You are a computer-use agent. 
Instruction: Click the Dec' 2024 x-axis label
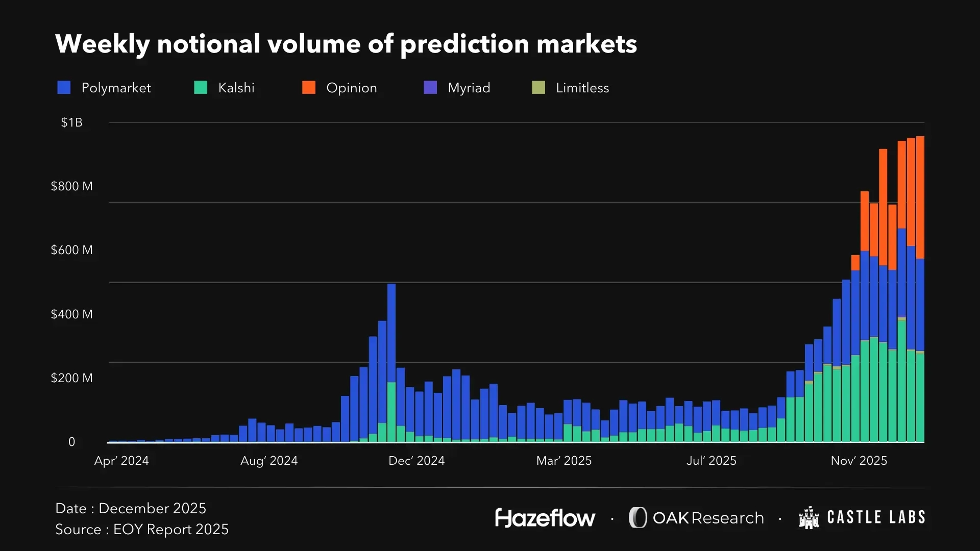pyautogui.click(x=416, y=461)
